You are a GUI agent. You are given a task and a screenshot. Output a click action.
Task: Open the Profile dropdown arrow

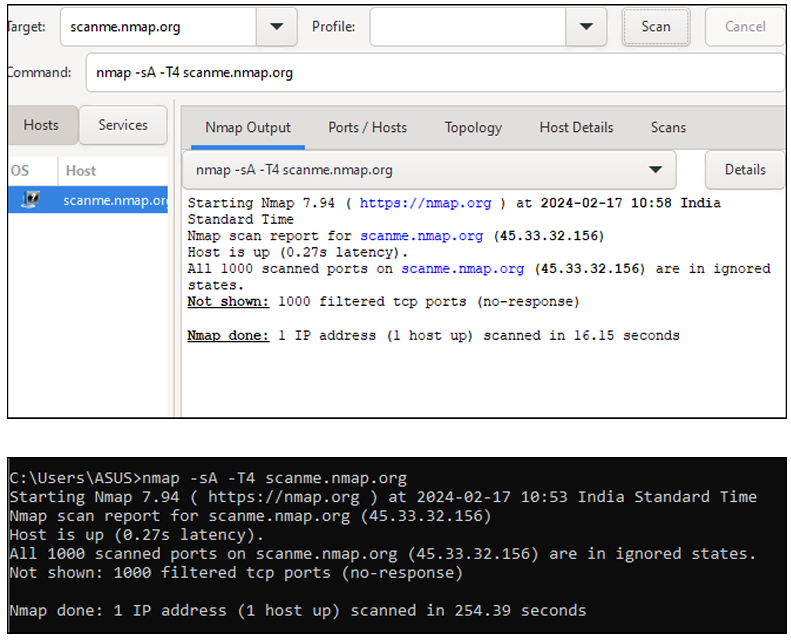coord(586,27)
